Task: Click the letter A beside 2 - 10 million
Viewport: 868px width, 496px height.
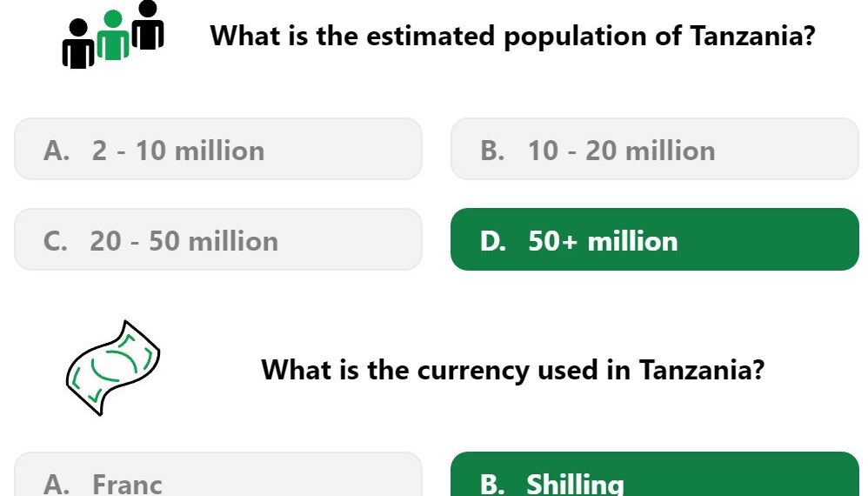Action: tap(57, 151)
